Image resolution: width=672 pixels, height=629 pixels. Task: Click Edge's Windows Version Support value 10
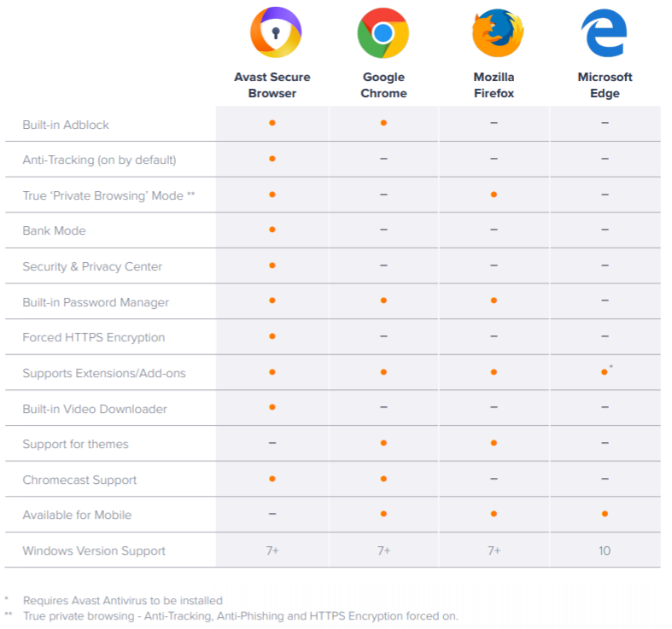point(605,550)
